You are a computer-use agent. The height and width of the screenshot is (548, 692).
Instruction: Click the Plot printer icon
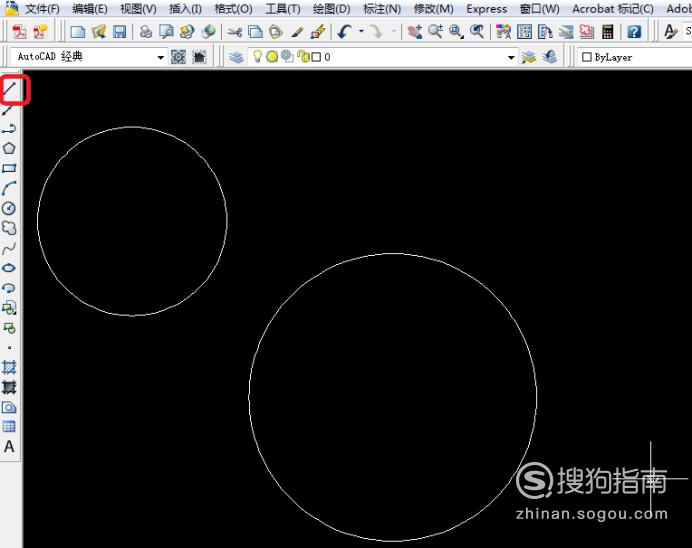tap(146, 32)
